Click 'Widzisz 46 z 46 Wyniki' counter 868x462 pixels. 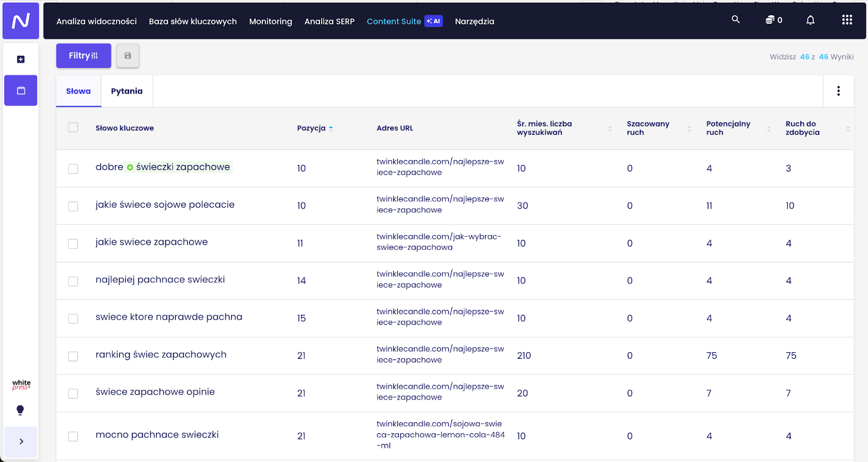coord(812,56)
